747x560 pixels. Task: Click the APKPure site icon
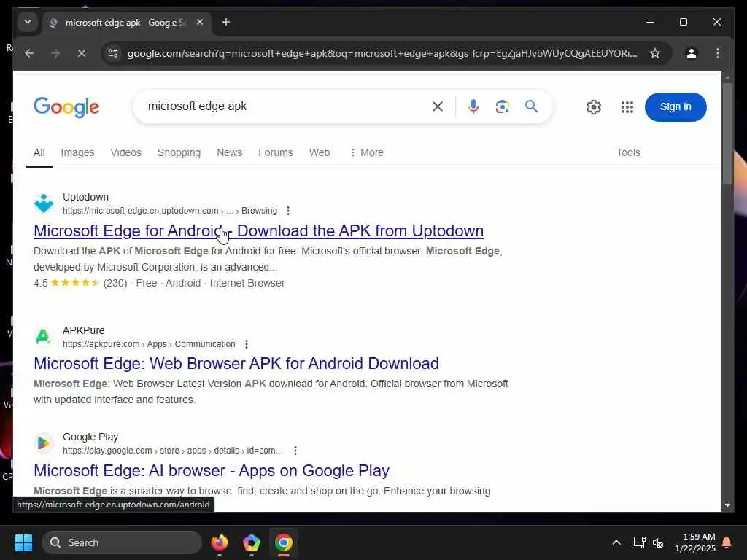(x=43, y=337)
